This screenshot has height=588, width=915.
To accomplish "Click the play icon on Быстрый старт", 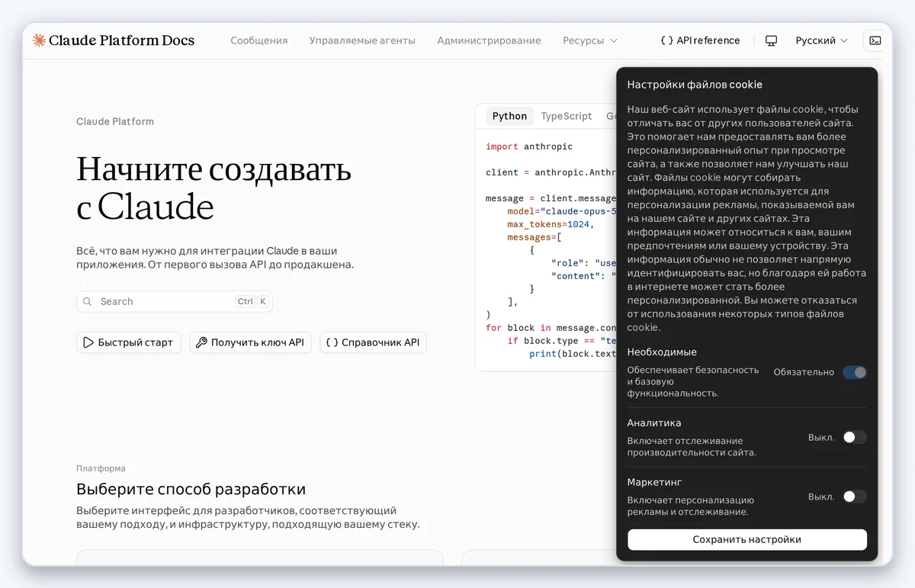I will click(x=88, y=342).
